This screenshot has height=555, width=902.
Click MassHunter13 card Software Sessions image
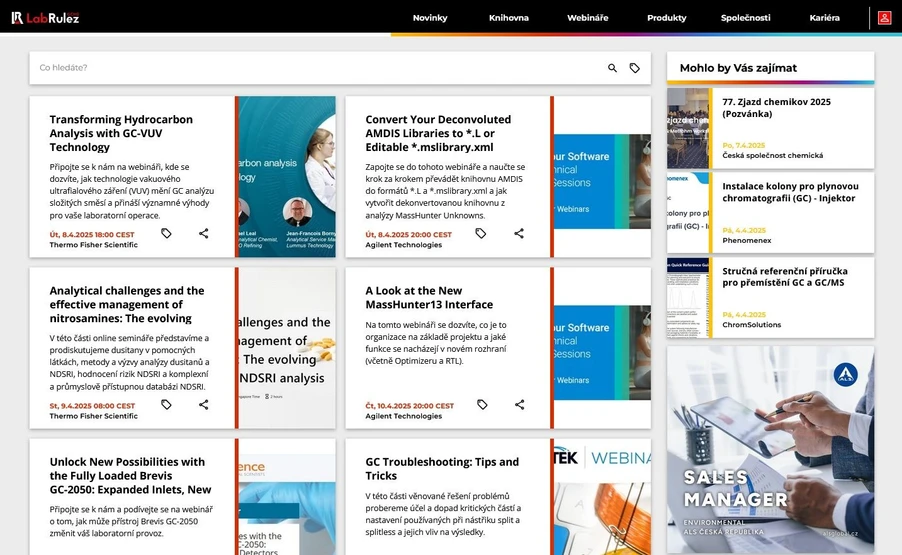(602, 353)
